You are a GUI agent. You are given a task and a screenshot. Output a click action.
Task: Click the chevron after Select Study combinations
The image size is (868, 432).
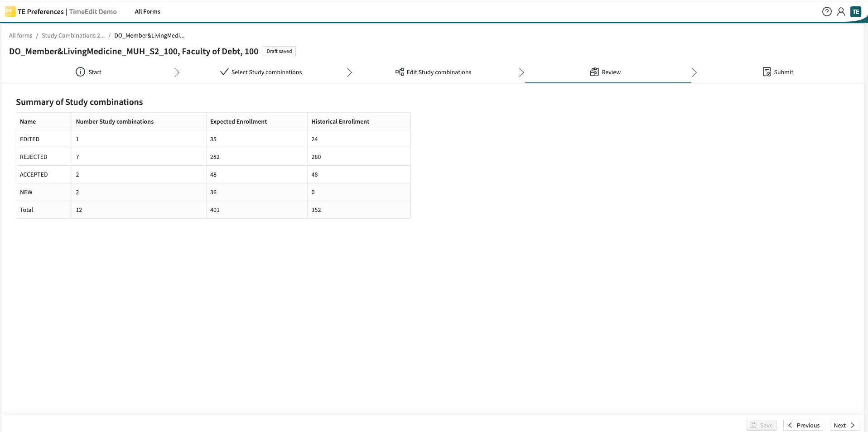(x=349, y=72)
